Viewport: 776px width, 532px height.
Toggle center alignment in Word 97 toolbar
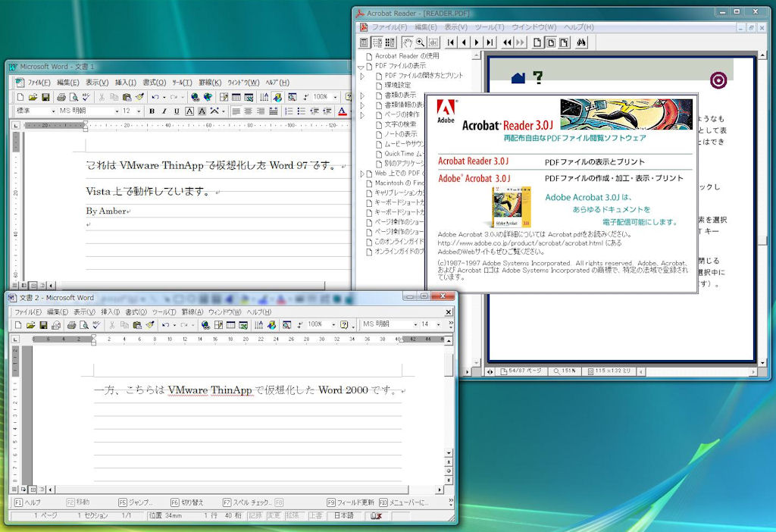(x=249, y=111)
